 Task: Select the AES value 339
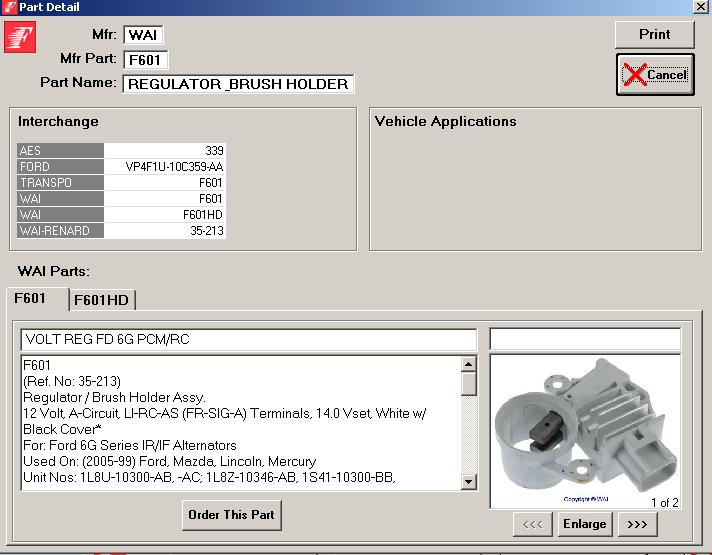tap(165, 151)
